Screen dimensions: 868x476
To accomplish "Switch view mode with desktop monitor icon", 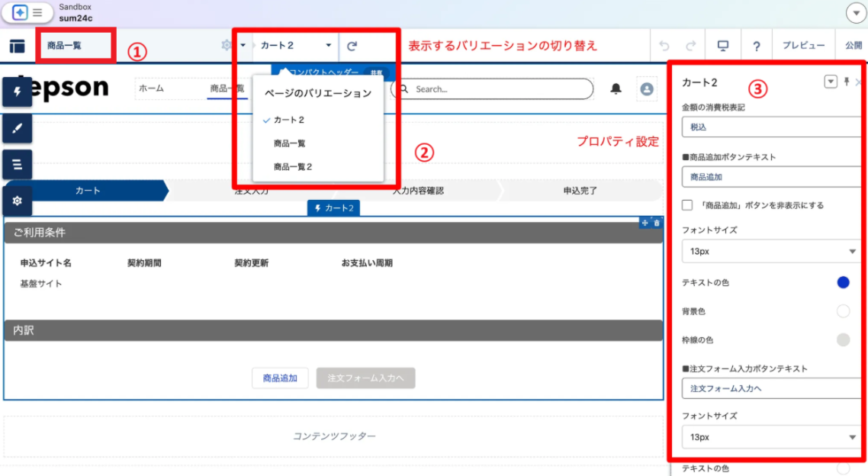I will coord(722,46).
